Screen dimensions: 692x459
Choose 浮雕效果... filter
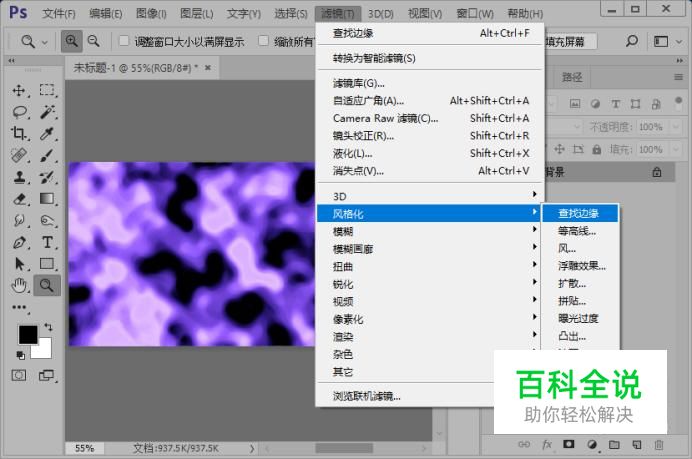tap(582, 266)
